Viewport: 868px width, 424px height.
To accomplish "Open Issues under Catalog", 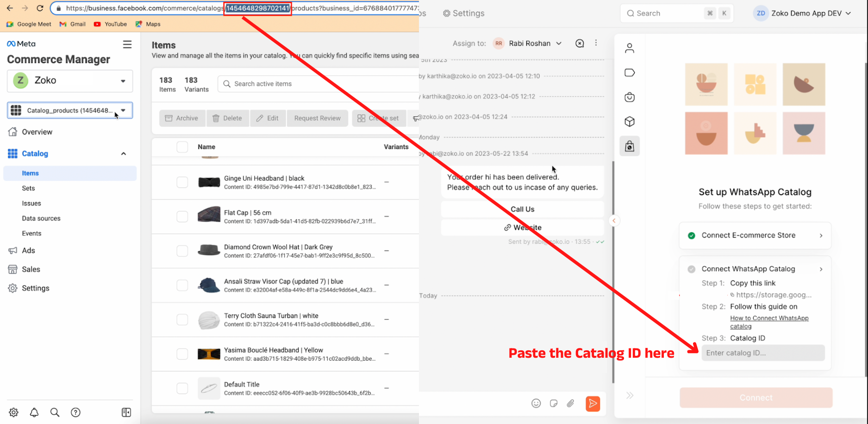I will [31, 203].
